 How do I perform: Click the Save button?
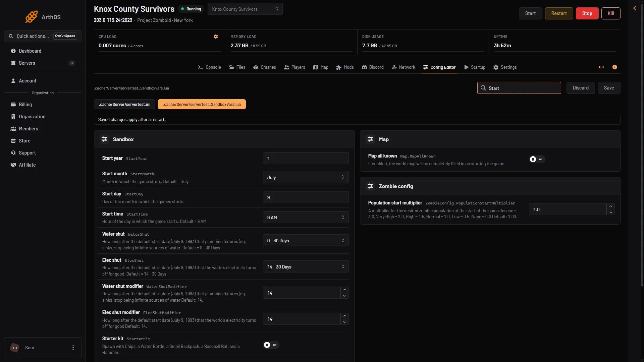coord(609,88)
